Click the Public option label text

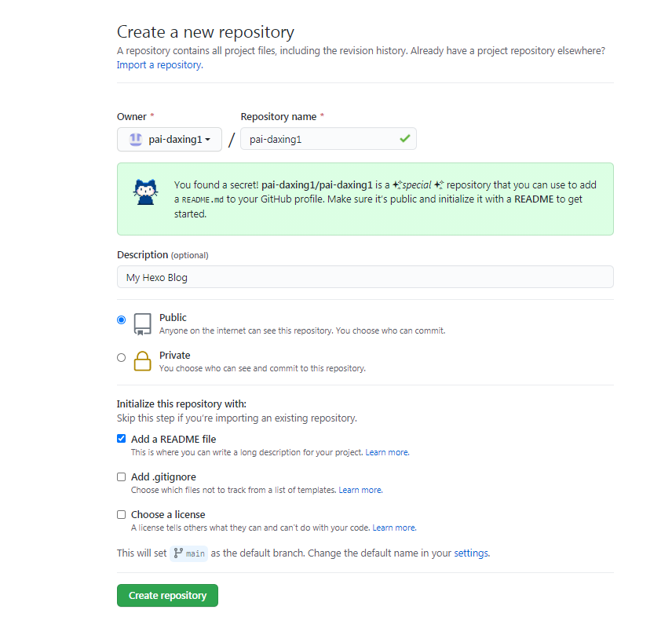[x=173, y=318]
